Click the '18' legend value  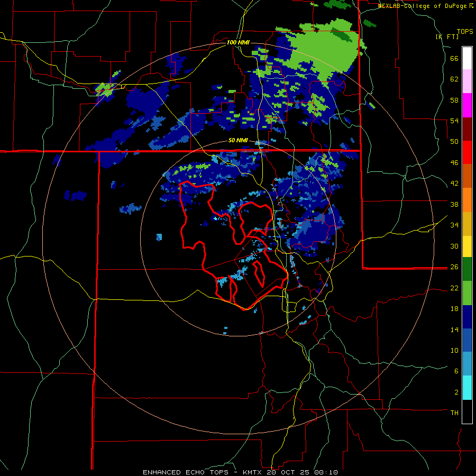pos(454,309)
